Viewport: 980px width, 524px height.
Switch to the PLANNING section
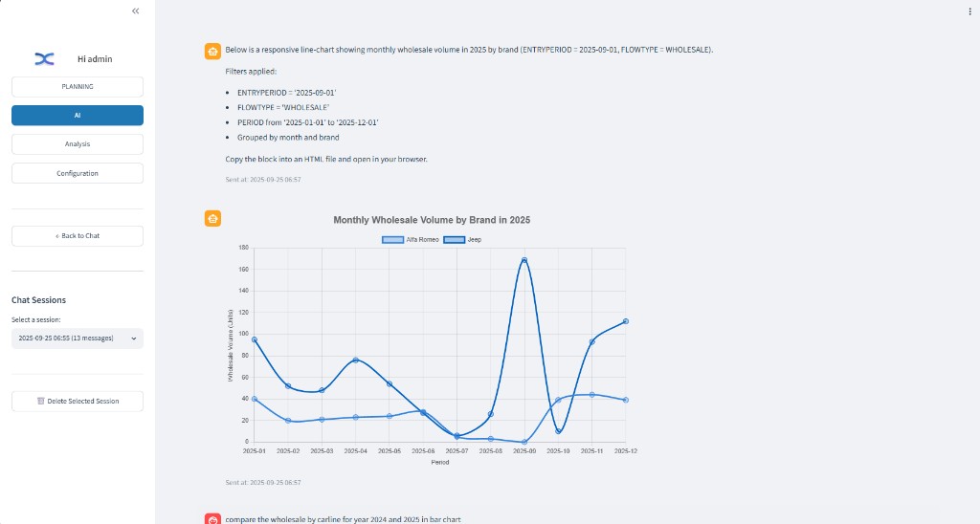pos(78,87)
